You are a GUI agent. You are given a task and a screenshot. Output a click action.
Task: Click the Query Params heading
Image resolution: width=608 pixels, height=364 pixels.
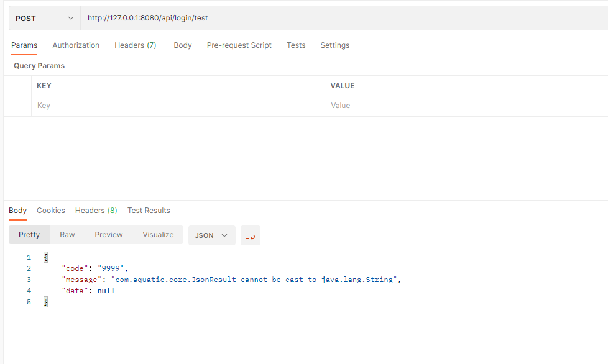tap(39, 66)
